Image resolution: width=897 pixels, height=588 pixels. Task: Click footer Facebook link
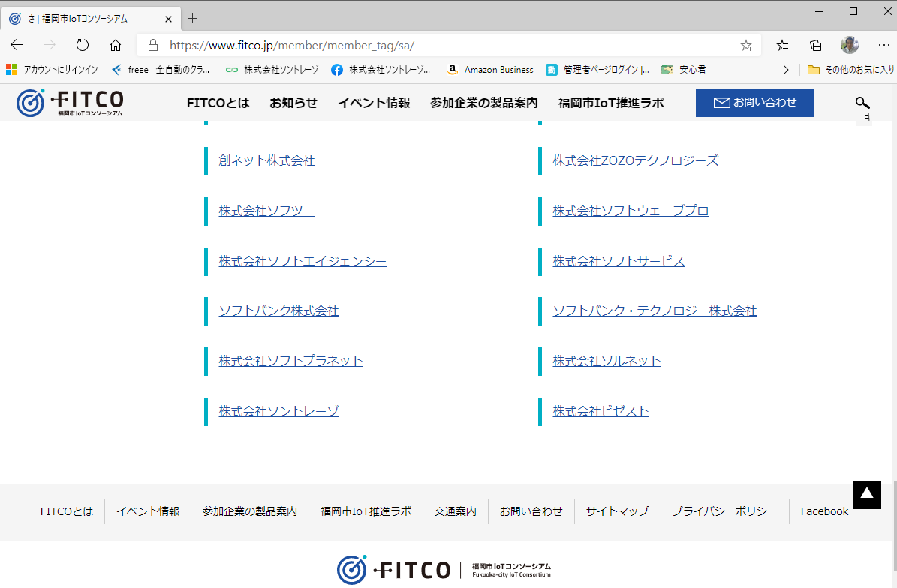[824, 511]
